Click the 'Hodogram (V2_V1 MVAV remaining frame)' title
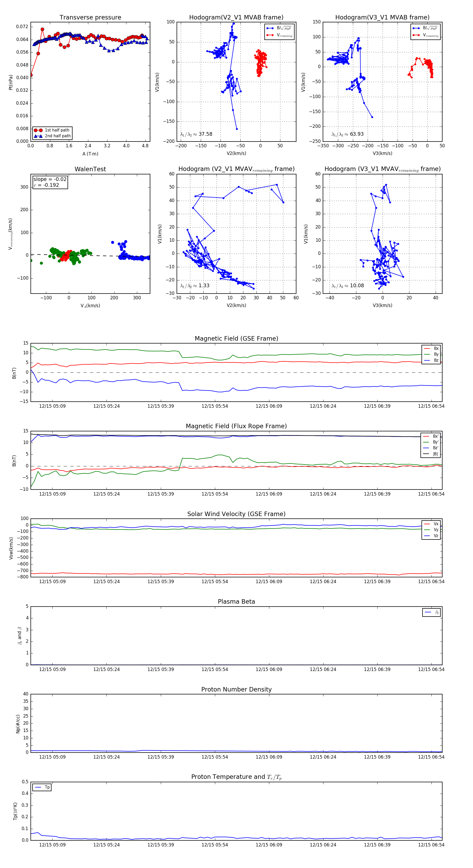 (x=236, y=169)
